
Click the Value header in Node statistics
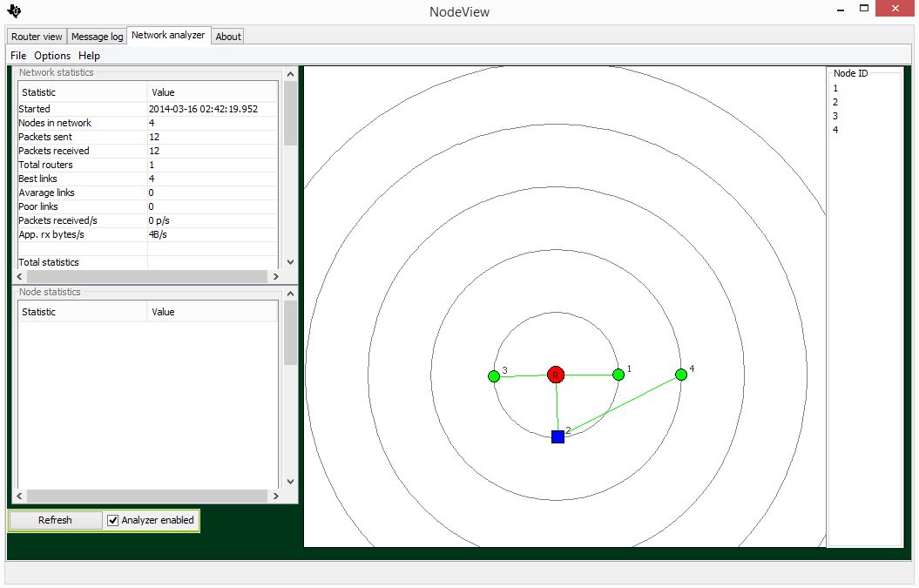pyautogui.click(x=213, y=312)
